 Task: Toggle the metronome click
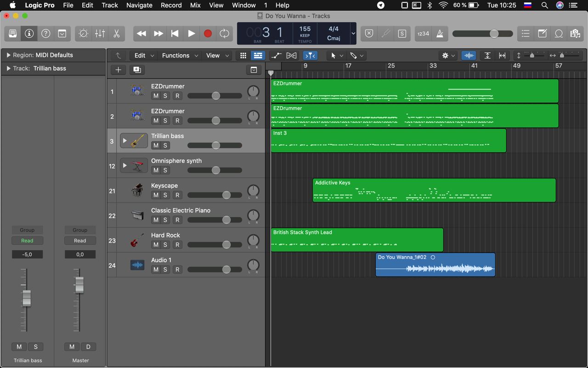point(440,34)
